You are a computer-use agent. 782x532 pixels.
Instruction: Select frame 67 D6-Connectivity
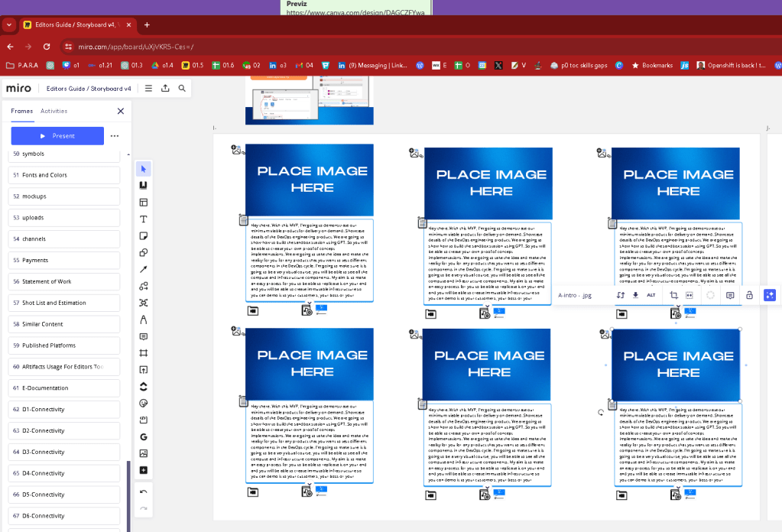[64, 516]
